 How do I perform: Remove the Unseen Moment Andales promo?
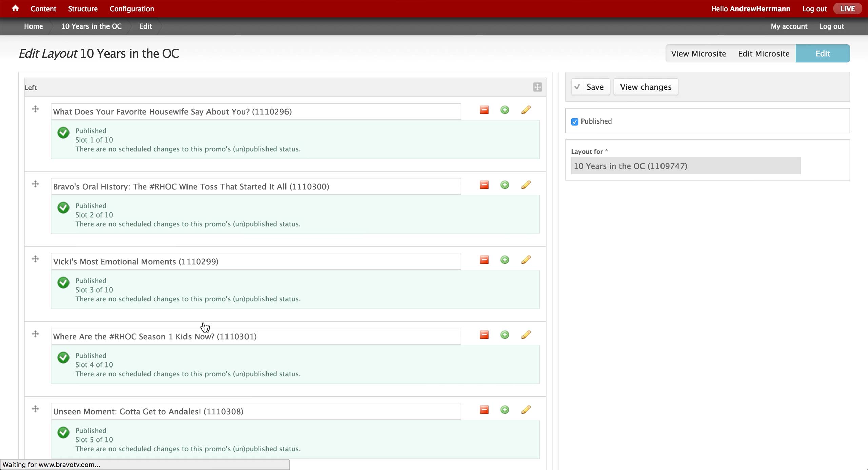(484, 410)
